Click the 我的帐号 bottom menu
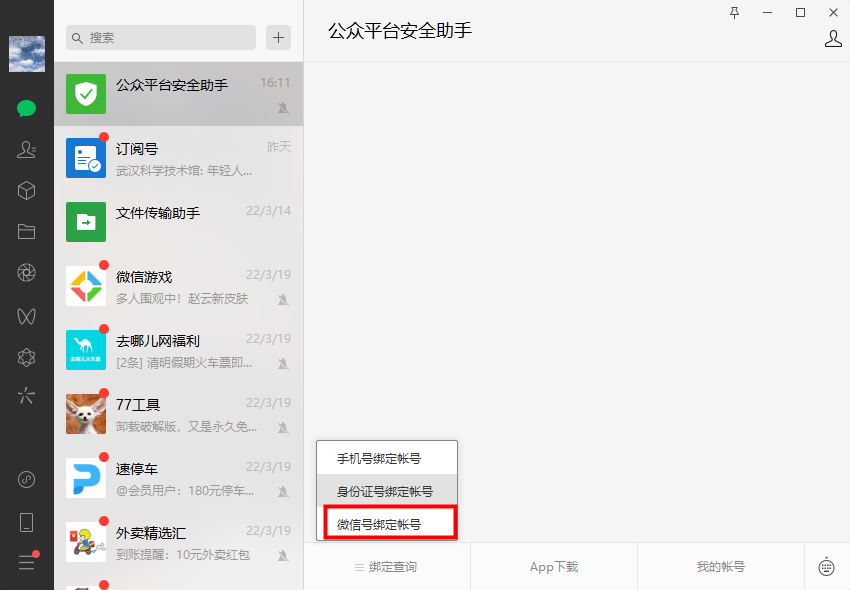The image size is (850, 590). coord(720,567)
